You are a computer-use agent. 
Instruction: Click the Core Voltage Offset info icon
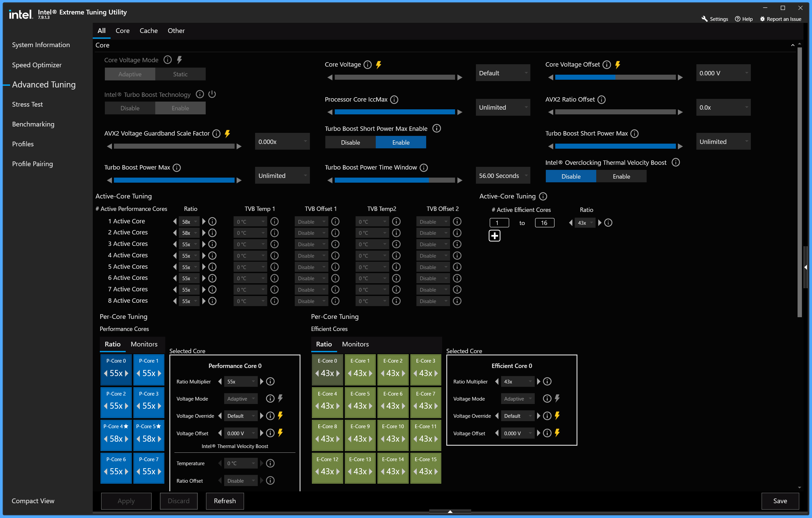(x=606, y=65)
